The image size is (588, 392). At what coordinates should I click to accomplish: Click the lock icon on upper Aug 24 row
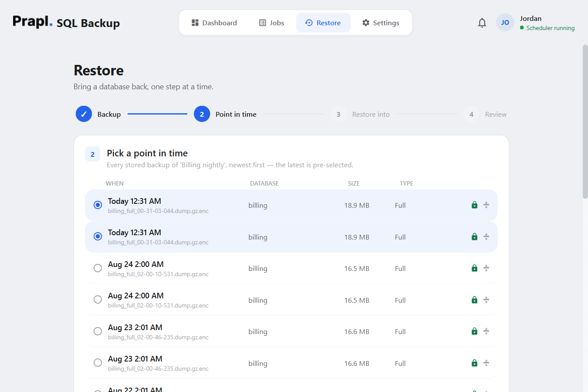[x=474, y=268]
